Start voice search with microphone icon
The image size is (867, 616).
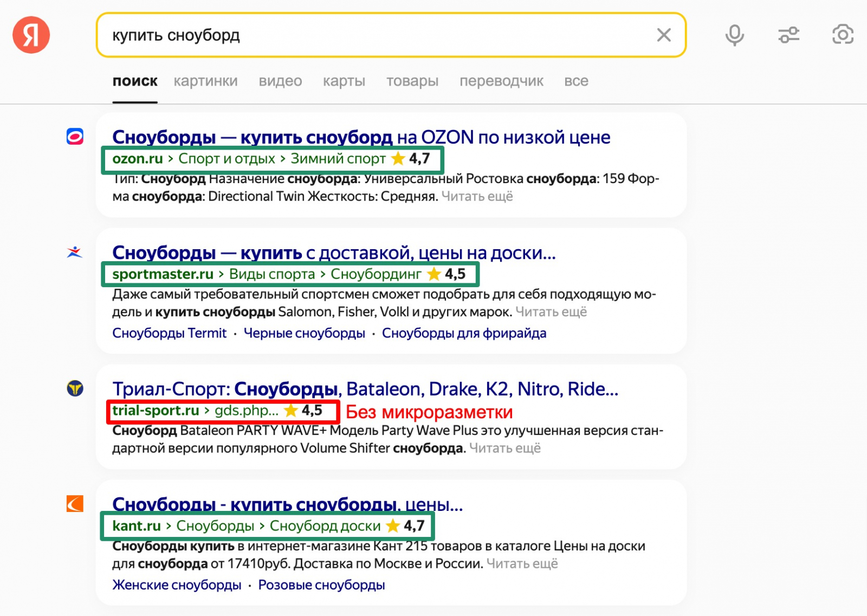(x=734, y=35)
